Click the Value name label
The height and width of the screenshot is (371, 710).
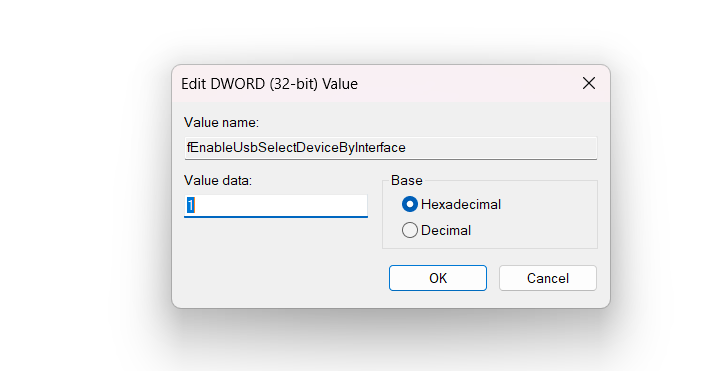(221, 122)
